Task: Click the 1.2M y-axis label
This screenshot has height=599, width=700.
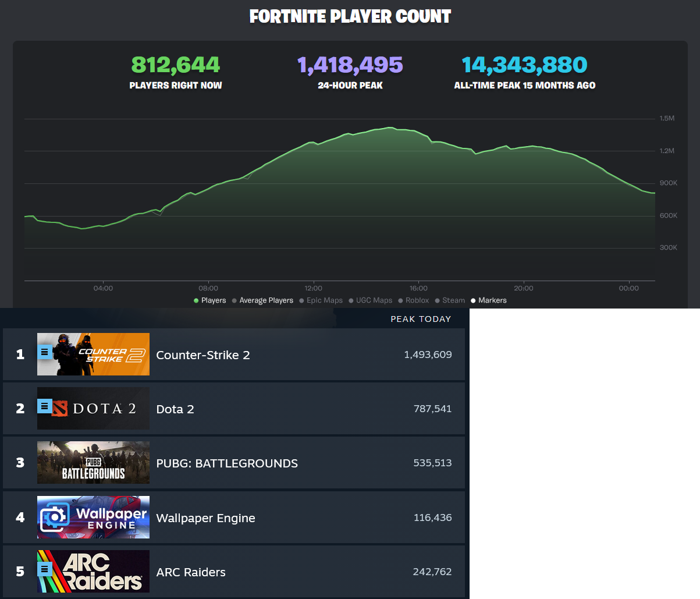Action: (667, 151)
